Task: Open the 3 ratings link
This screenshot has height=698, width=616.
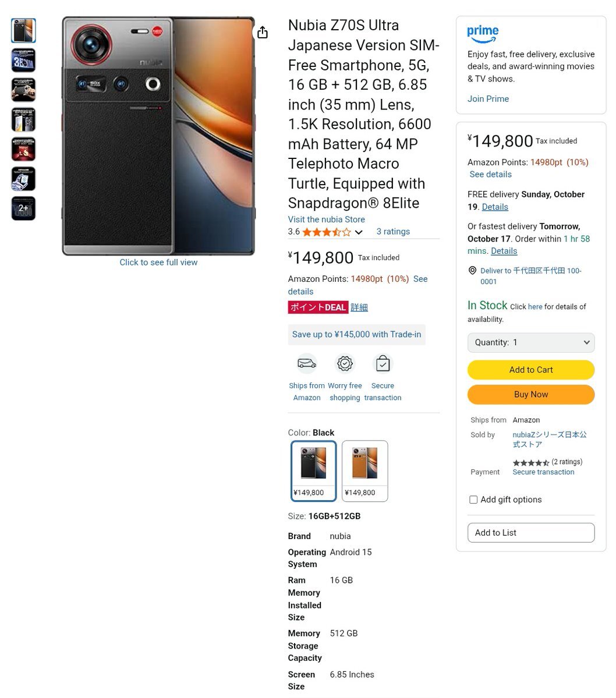Action: pos(393,232)
